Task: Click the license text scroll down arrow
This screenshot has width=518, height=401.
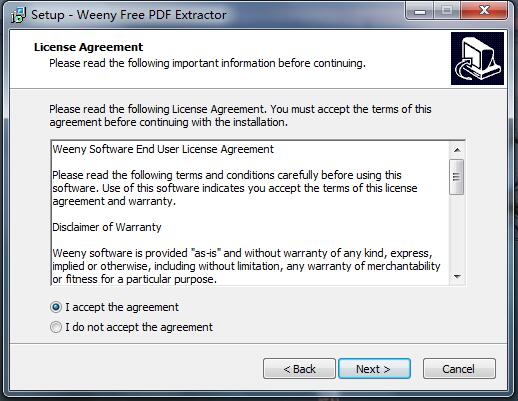Action: 457,277
